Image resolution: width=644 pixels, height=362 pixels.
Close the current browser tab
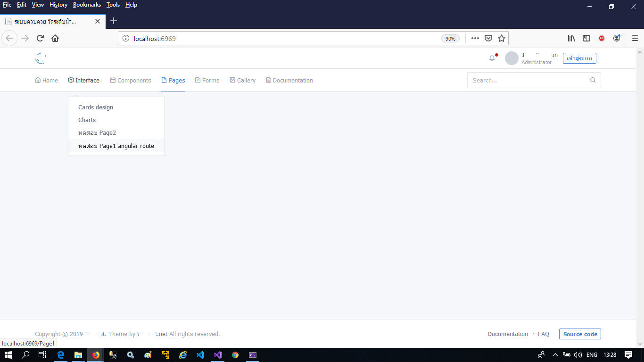(x=98, y=21)
